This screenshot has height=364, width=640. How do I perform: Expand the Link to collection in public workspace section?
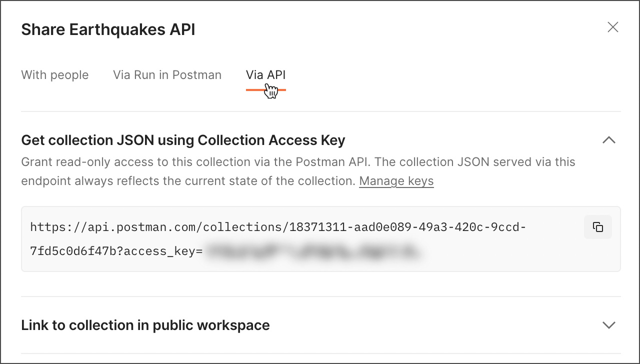pyautogui.click(x=609, y=325)
